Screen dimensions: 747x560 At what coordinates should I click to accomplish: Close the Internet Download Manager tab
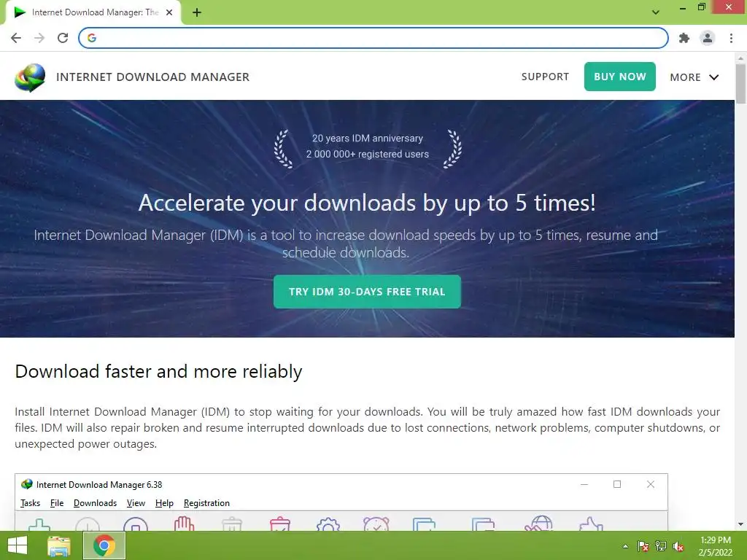tap(169, 12)
